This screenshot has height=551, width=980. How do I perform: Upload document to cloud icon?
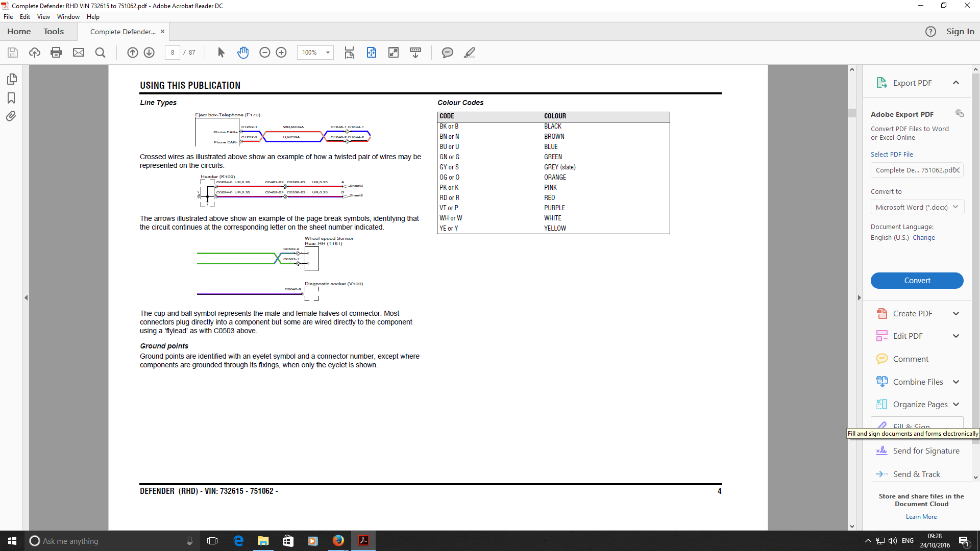[x=35, y=53]
